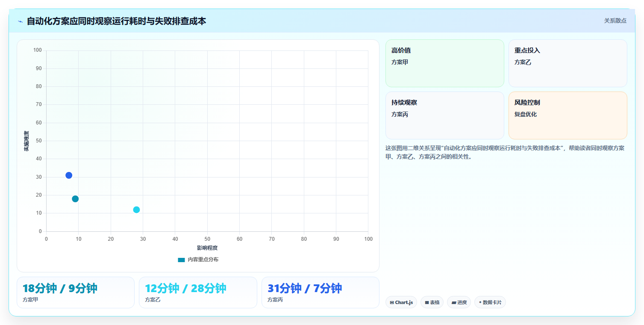The image size is (644, 325).
Task: Click the 影响程度 x-axis title
Action: click(207, 248)
